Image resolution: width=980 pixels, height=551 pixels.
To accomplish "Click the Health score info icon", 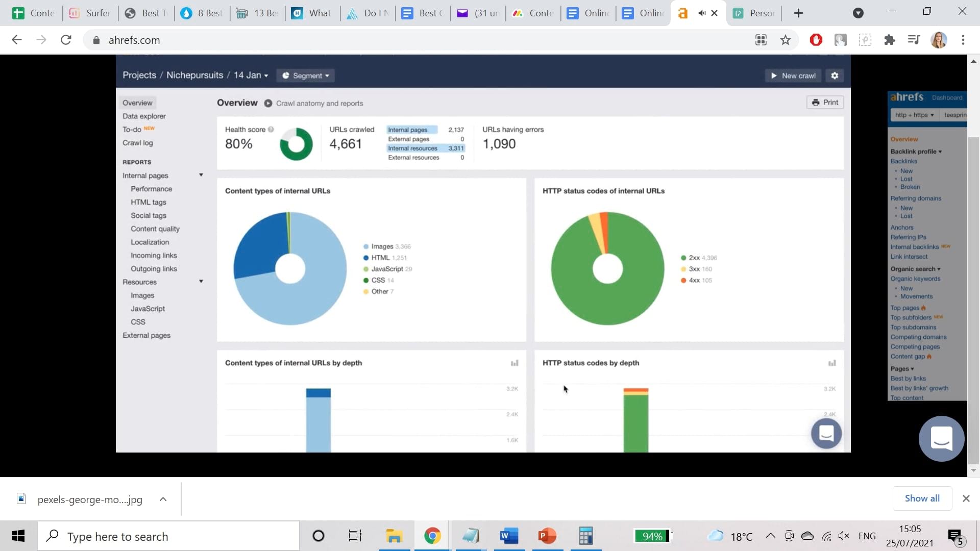I will [271, 130].
